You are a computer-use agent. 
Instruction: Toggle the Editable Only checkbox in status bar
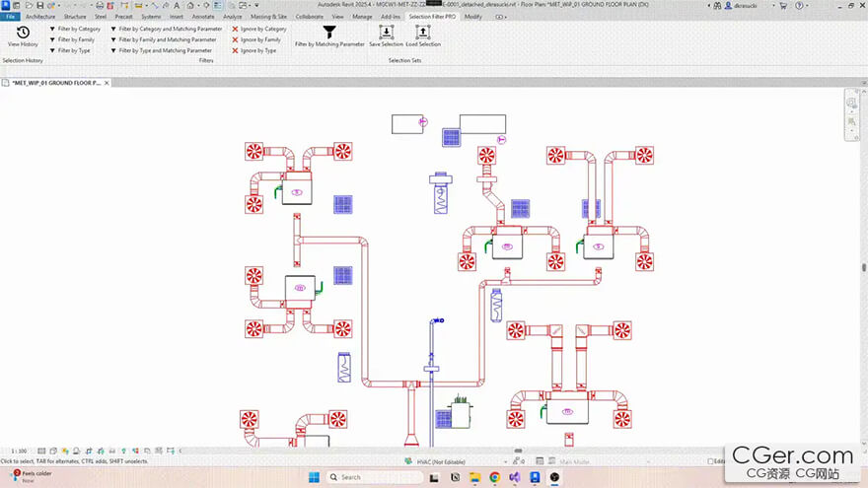(x=710, y=461)
